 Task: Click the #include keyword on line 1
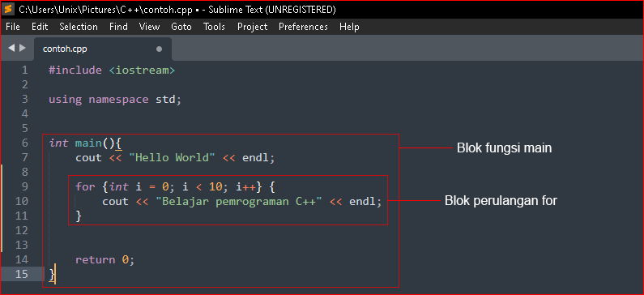coord(75,71)
